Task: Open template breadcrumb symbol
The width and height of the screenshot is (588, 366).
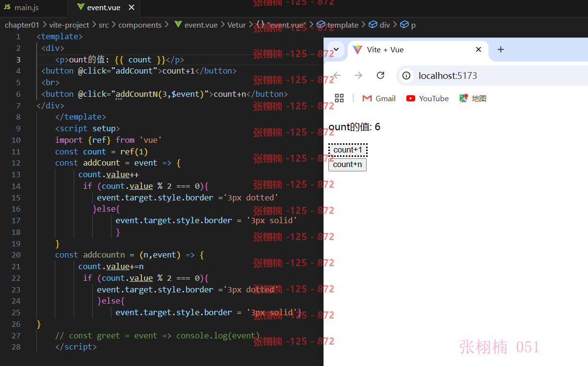Action: click(338, 25)
